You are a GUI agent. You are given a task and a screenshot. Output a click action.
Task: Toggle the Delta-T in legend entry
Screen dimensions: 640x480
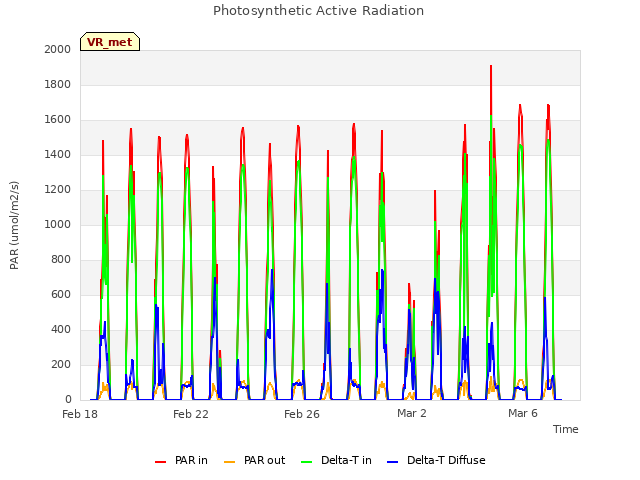(336, 460)
